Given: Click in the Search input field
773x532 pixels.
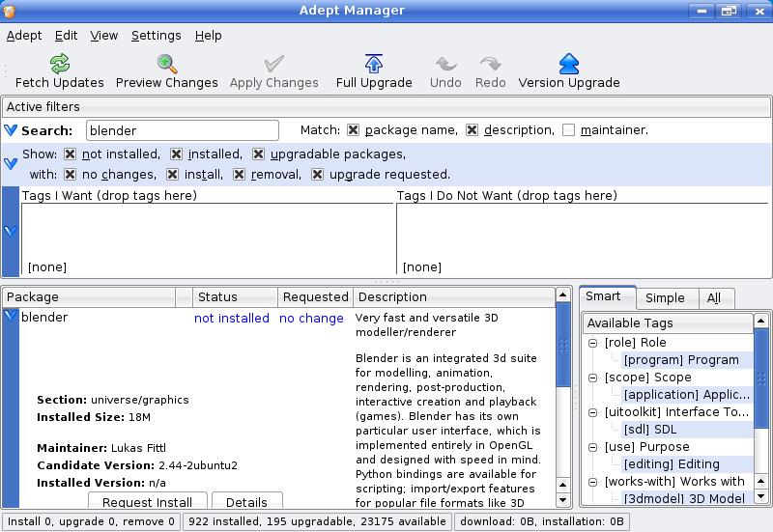Looking at the screenshot, I should point(183,130).
